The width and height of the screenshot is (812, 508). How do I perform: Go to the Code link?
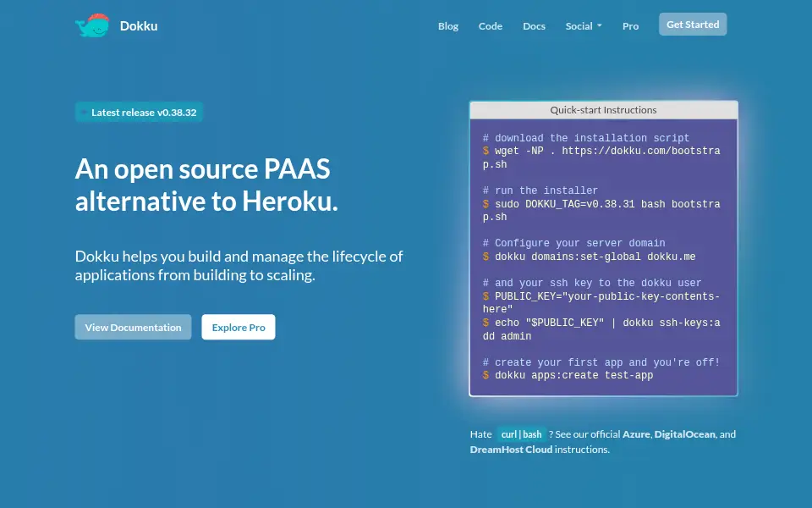coord(491,26)
